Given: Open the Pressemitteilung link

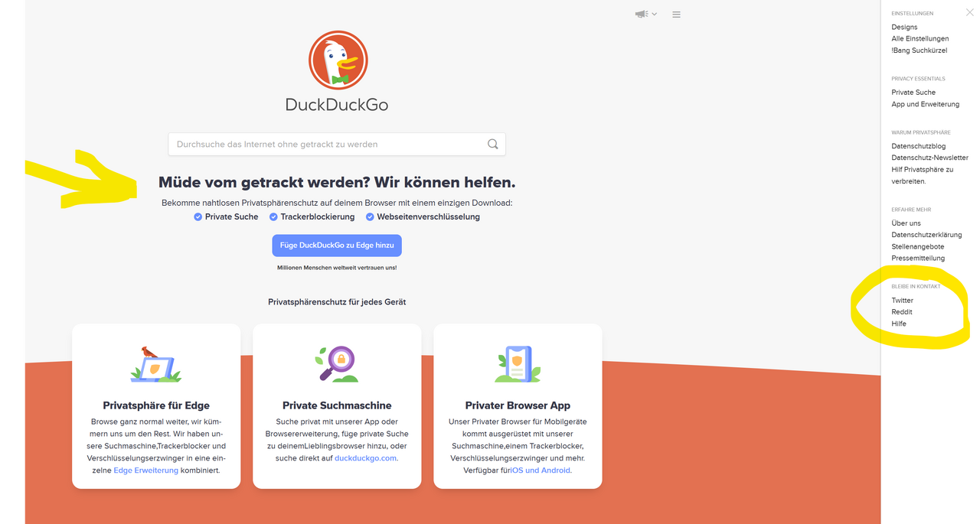Looking at the screenshot, I should (918, 258).
